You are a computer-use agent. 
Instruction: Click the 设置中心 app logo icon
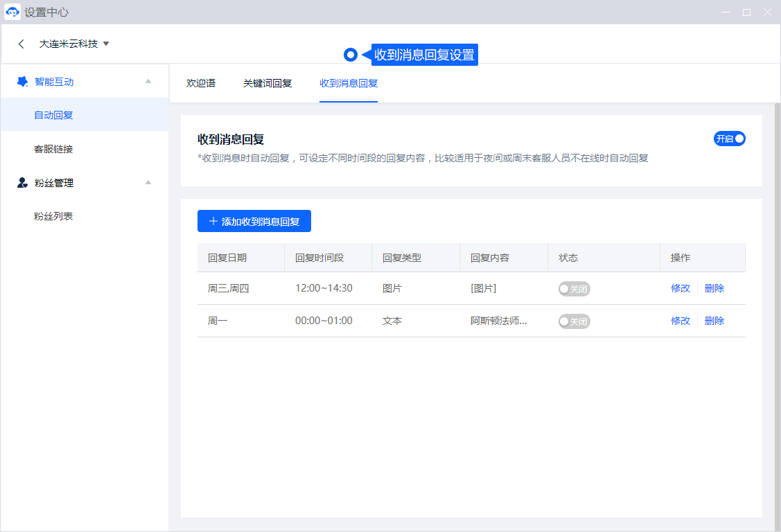(12, 12)
